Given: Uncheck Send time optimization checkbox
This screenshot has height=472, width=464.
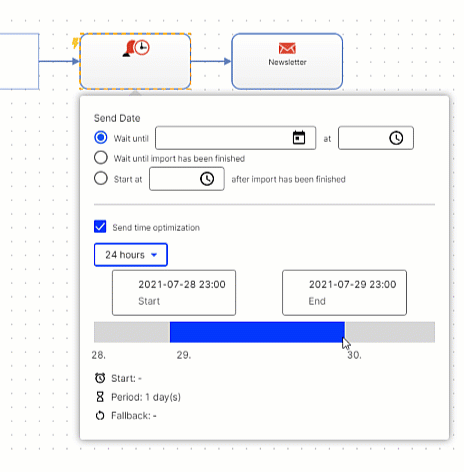Looking at the screenshot, I should [x=100, y=226].
